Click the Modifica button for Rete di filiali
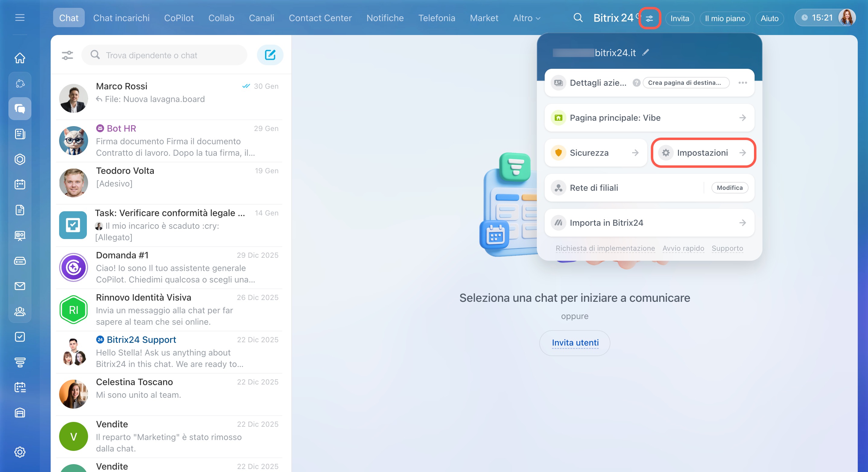Image resolution: width=868 pixels, height=472 pixels. coord(730,188)
